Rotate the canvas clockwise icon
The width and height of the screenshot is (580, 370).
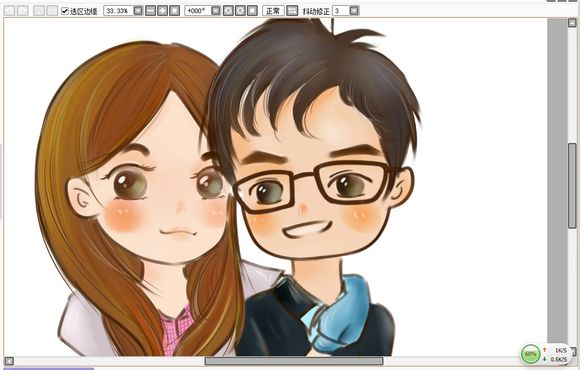click(x=240, y=11)
